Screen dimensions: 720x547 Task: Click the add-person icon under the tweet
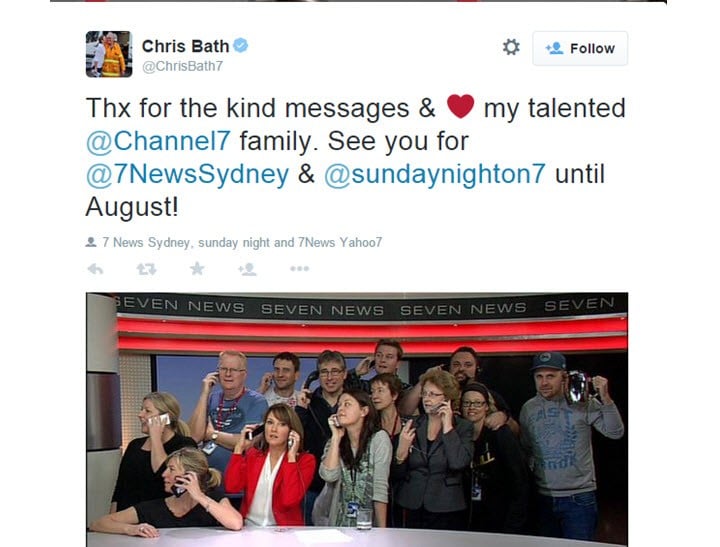point(247,269)
